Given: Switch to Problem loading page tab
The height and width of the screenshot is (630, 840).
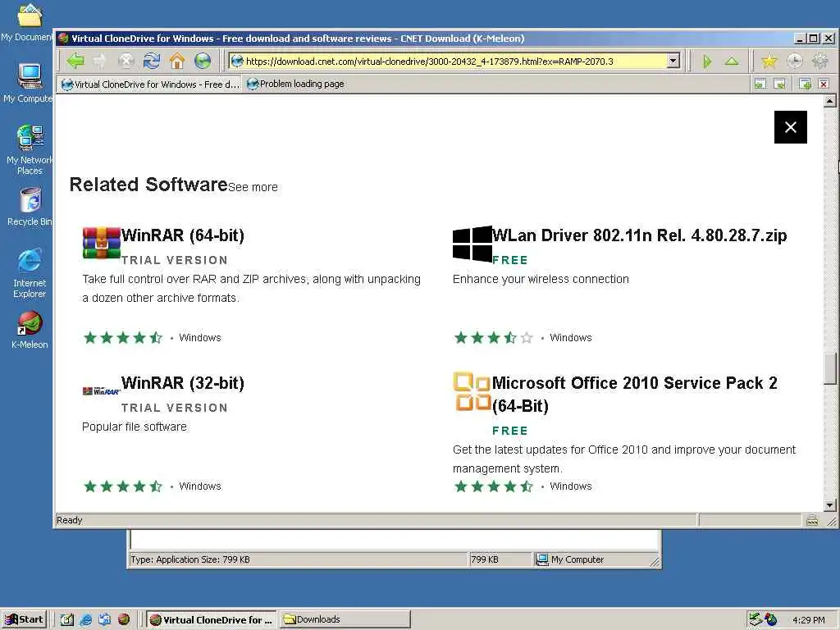Looking at the screenshot, I should click(x=295, y=84).
